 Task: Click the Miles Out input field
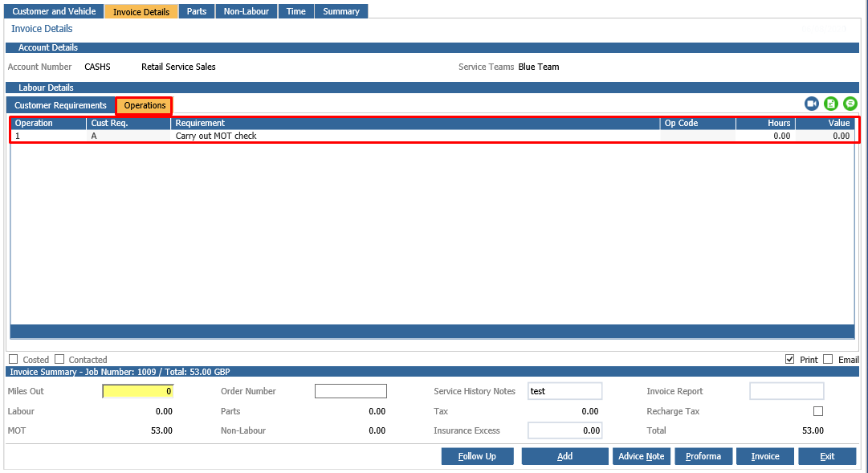coord(138,391)
